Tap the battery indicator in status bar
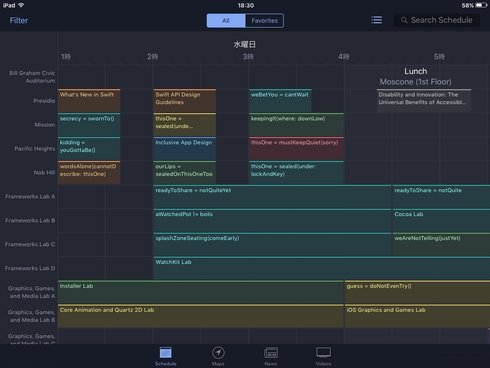The height and width of the screenshot is (368, 490). click(x=481, y=5)
